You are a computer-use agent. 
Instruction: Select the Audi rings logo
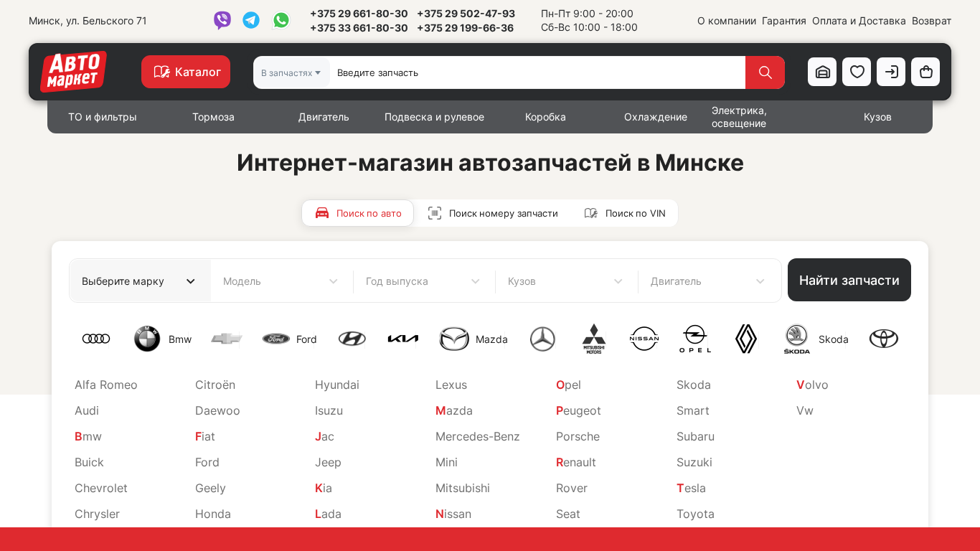click(x=96, y=339)
